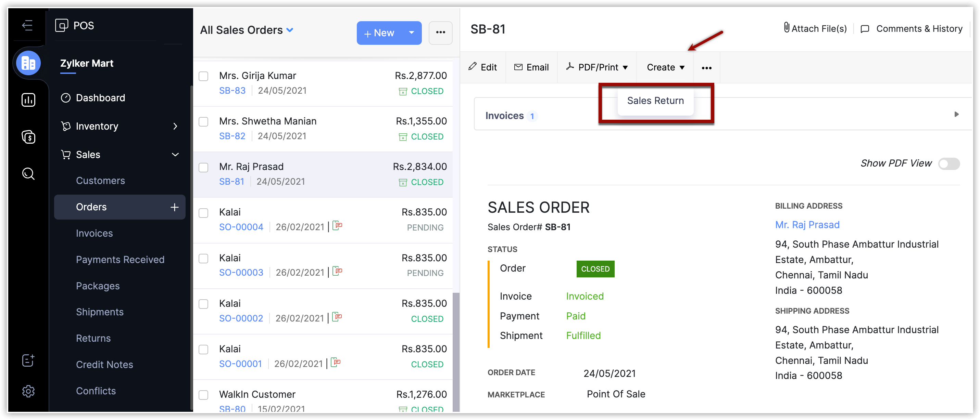Click the plus icon beside Orders

174,207
